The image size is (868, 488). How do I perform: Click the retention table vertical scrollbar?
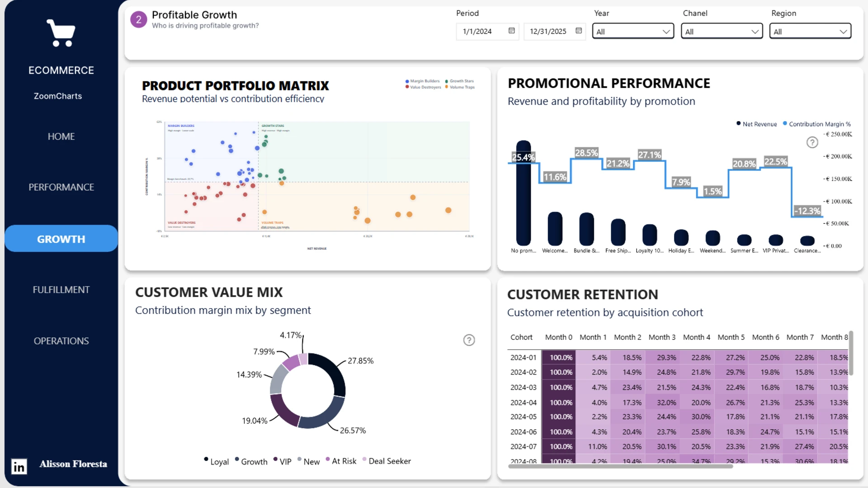coord(851,353)
